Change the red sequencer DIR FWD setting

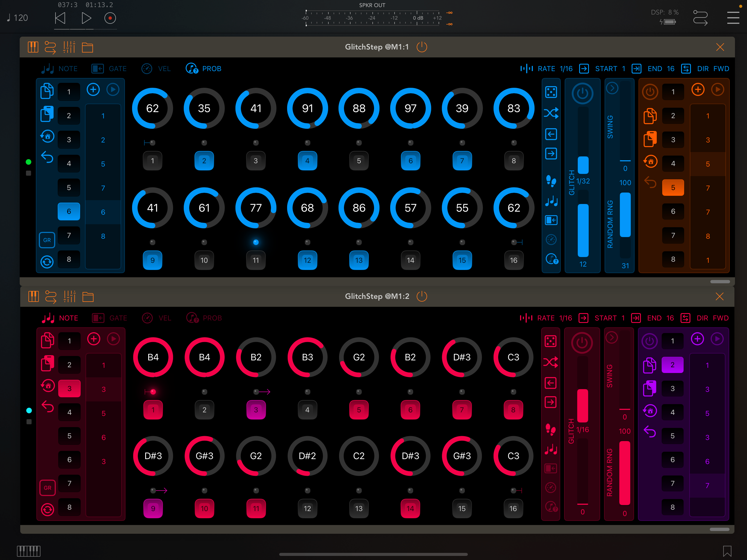tap(704, 318)
